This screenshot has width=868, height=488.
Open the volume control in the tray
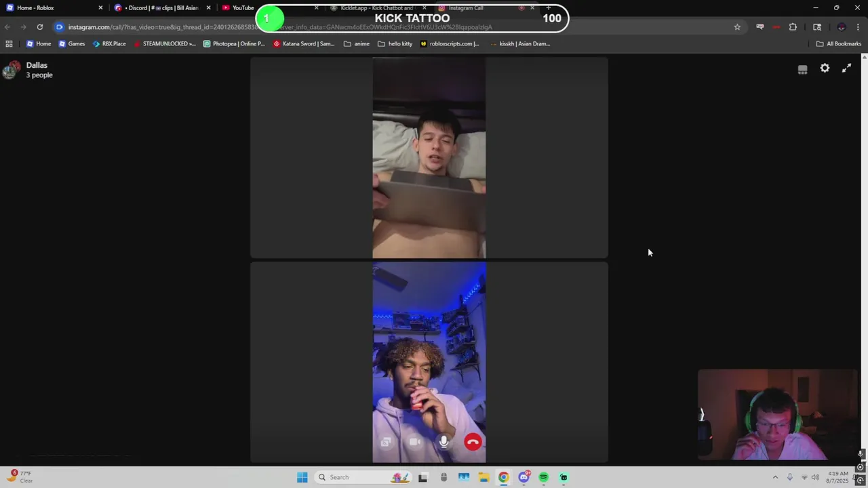[x=815, y=477]
